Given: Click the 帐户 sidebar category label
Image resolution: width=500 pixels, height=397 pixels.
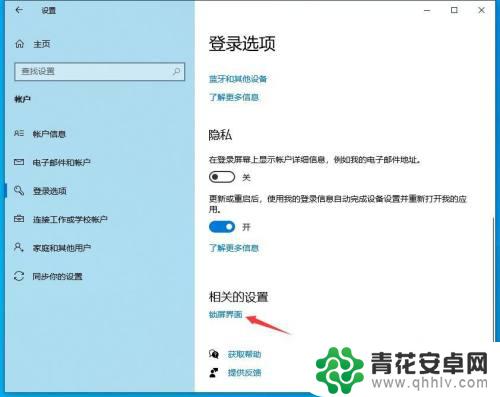Looking at the screenshot, I should 23,99.
